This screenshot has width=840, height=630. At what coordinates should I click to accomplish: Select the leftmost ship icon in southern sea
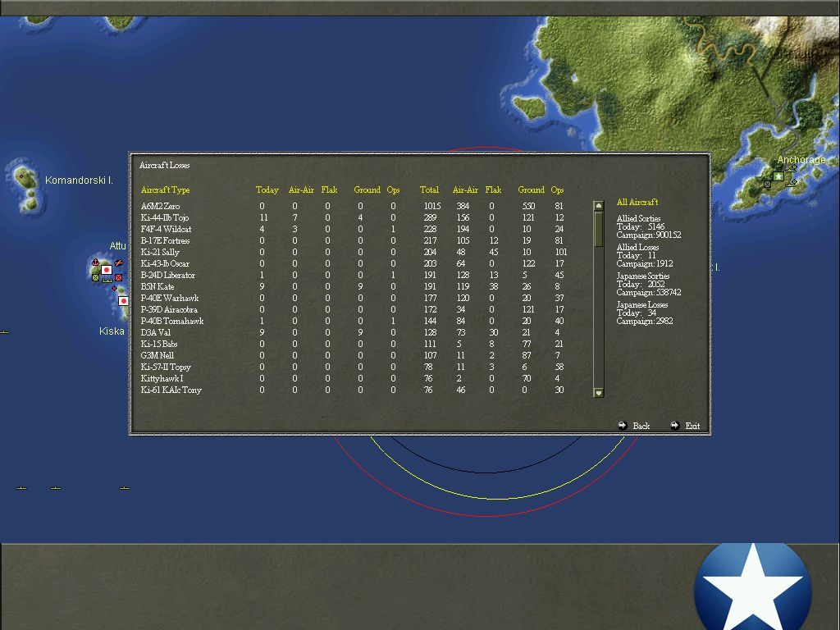(x=21, y=488)
